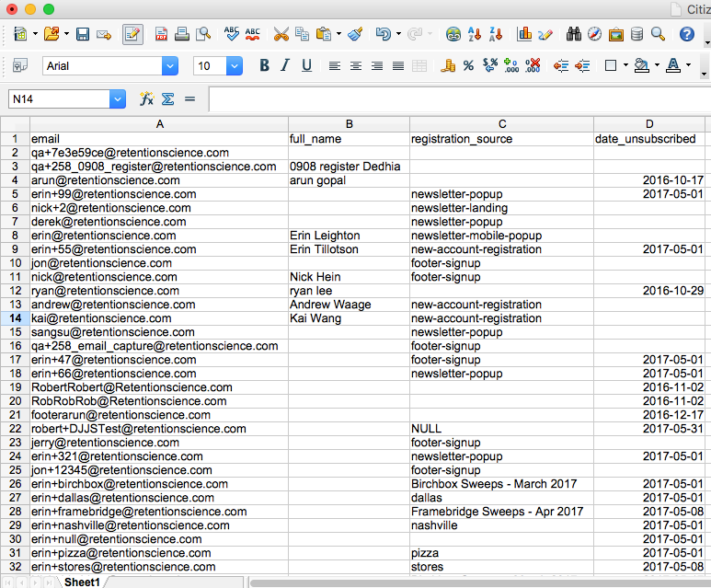Create a new document with New icon
711x588 pixels.
pyautogui.click(x=20, y=34)
